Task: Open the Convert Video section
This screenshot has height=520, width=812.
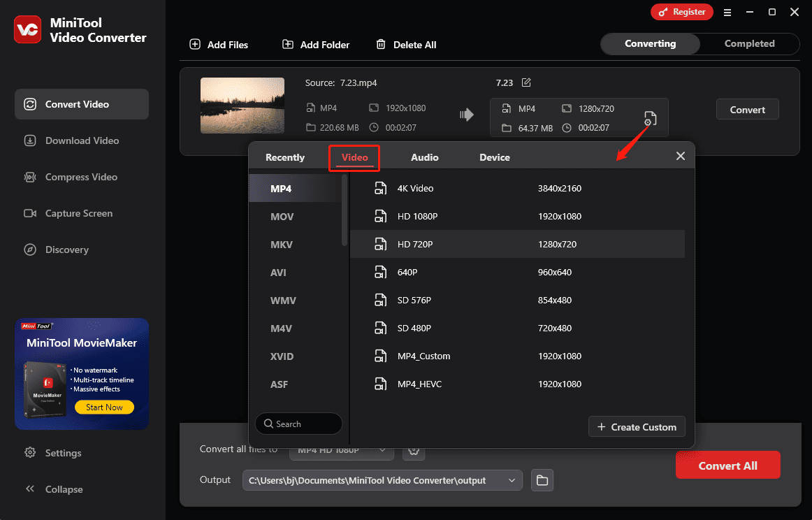Action: click(82, 104)
